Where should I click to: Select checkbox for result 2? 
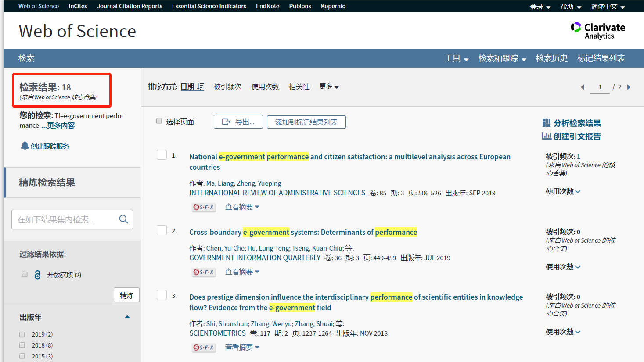[162, 230]
